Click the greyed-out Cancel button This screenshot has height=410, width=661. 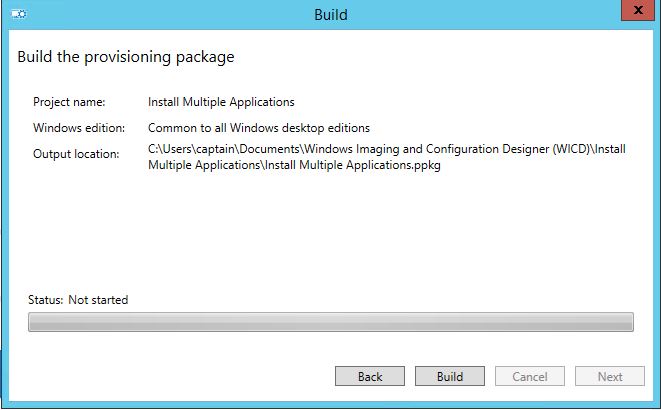pos(530,376)
